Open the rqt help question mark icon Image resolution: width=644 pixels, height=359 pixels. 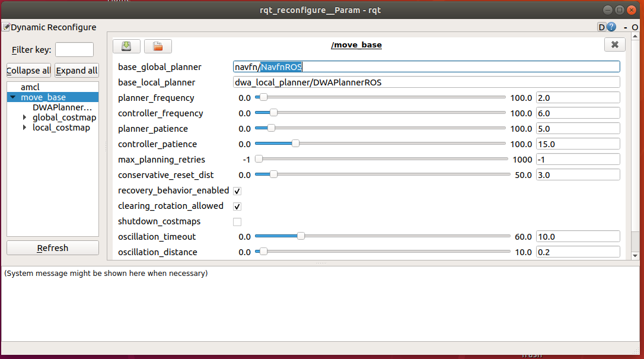click(611, 27)
